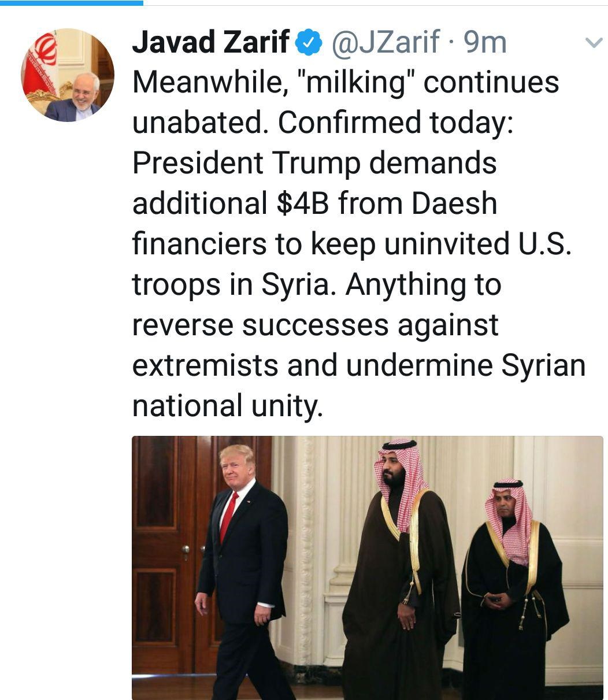The height and width of the screenshot is (700, 608).
Task: Expand the tweet options chevron
Action: click(x=594, y=43)
